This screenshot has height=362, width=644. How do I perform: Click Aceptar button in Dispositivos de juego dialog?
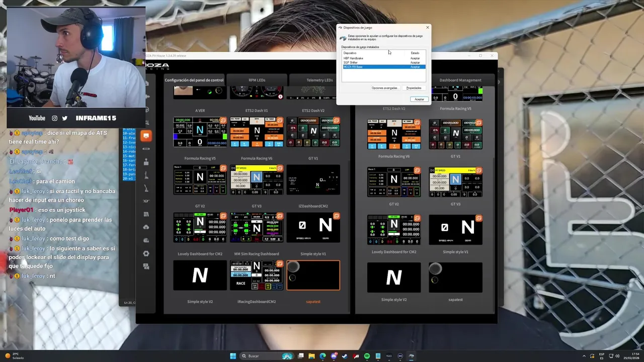(419, 99)
